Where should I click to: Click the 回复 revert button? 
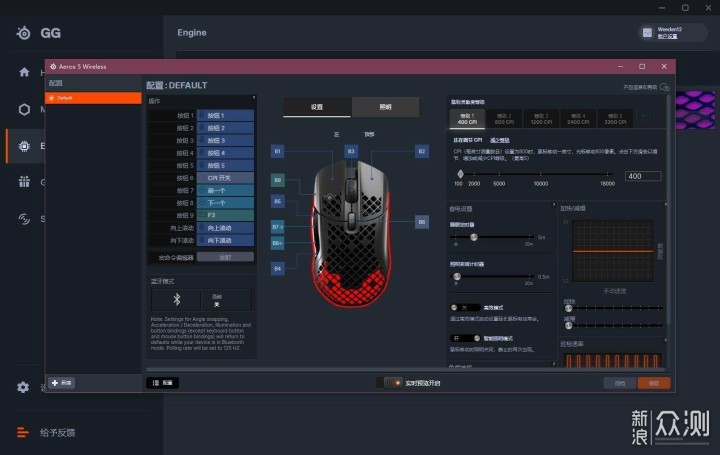pos(620,383)
